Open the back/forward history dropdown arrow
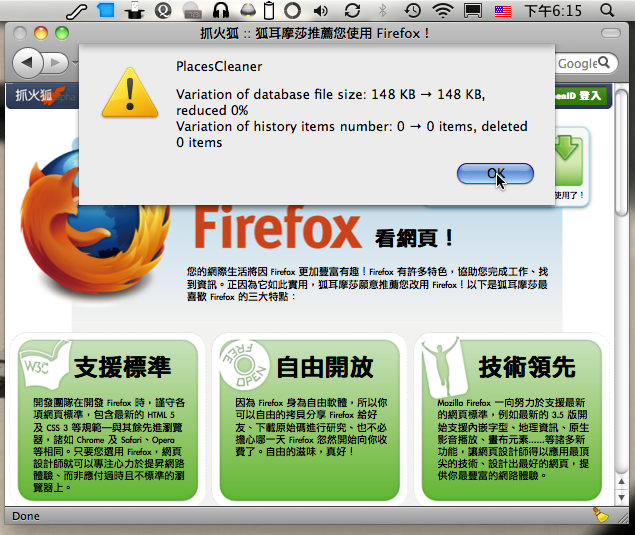The width and height of the screenshot is (635, 535). click(x=75, y=64)
